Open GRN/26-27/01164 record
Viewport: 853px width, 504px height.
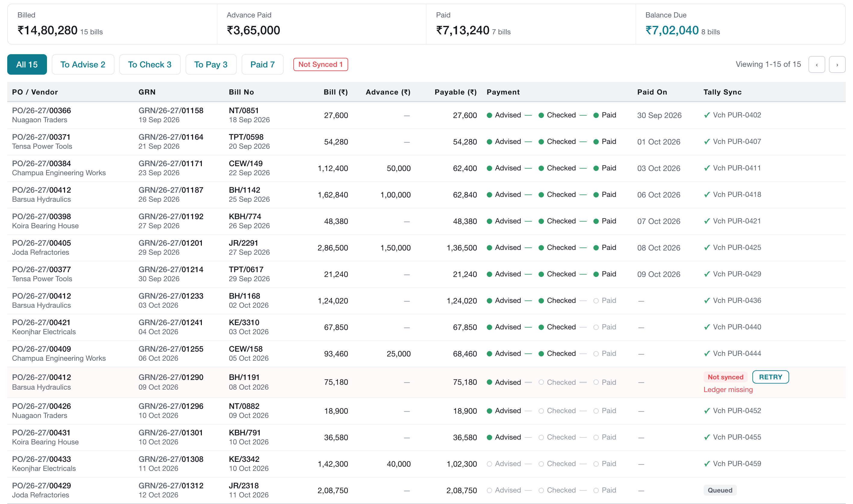pyautogui.click(x=171, y=137)
